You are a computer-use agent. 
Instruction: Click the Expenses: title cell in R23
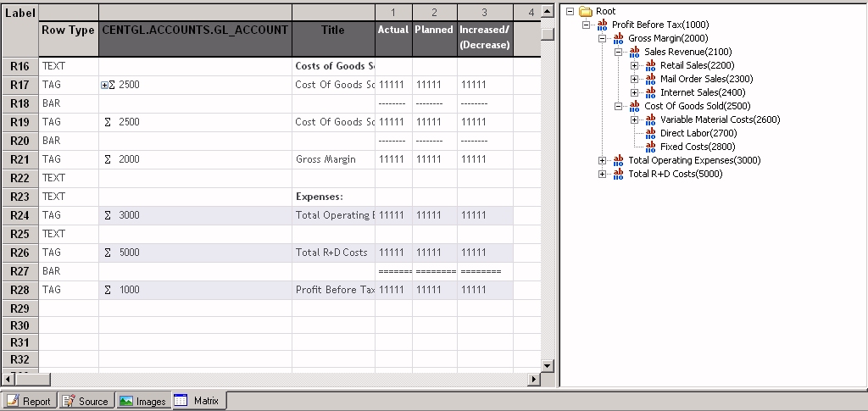click(333, 197)
